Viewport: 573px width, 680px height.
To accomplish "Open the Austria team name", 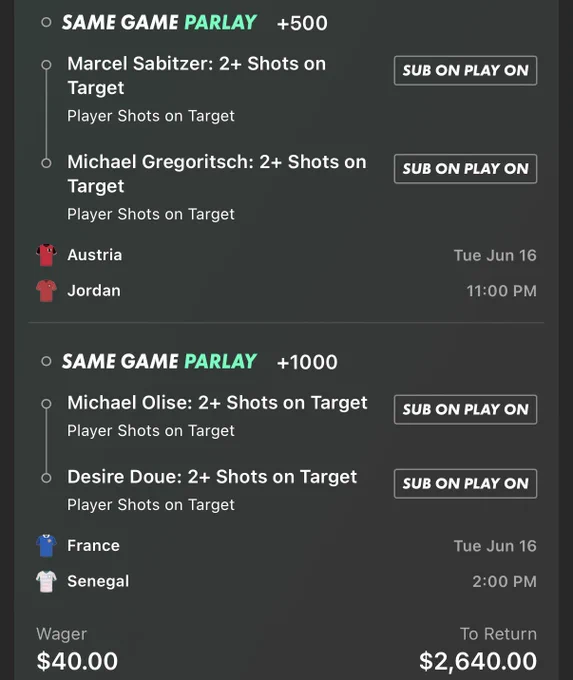I will (95, 255).
